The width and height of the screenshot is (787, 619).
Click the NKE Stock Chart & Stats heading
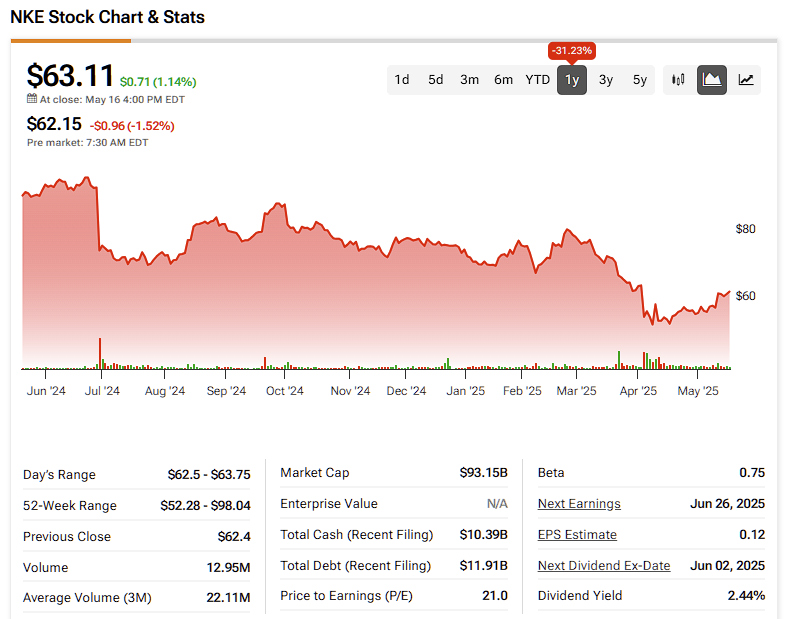point(107,17)
